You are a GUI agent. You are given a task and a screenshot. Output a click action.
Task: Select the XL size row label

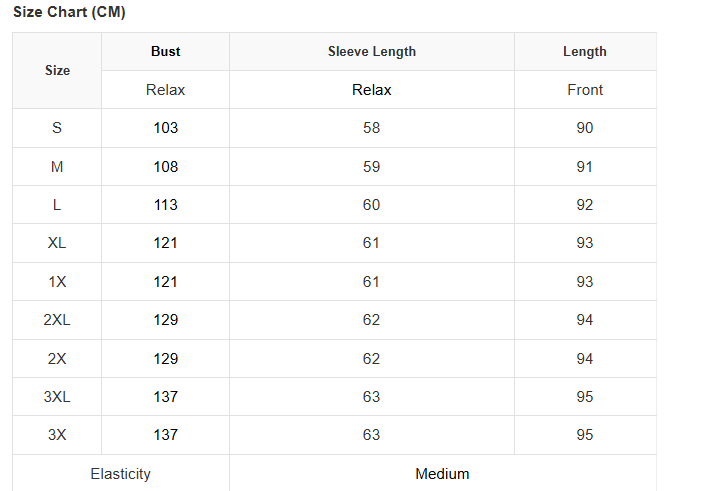57,243
